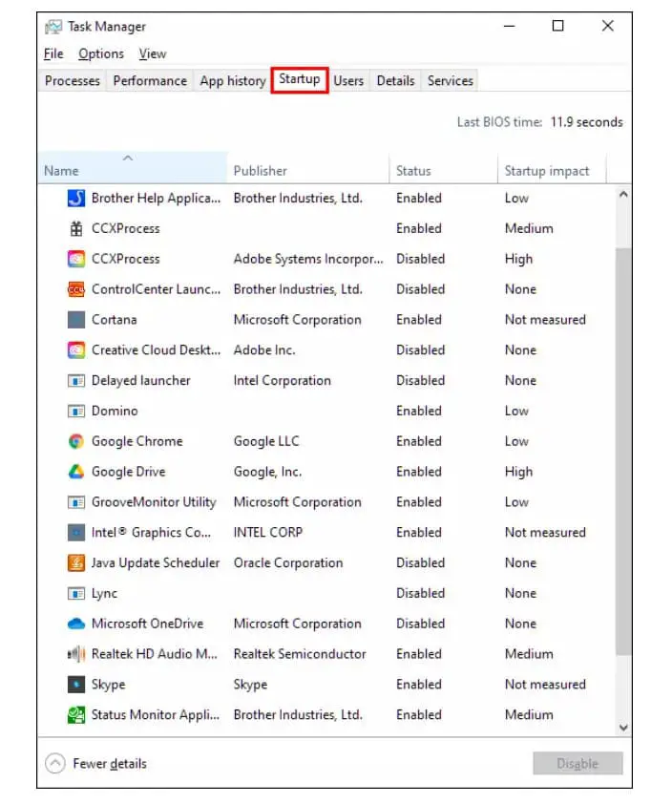
Task: Click Not measured impact of Cortana
Action: (545, 320)
